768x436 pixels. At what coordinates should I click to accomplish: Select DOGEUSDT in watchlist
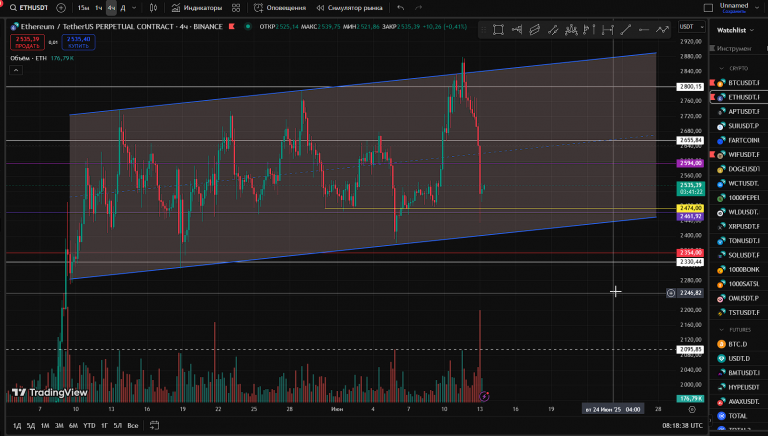point(739,169)
